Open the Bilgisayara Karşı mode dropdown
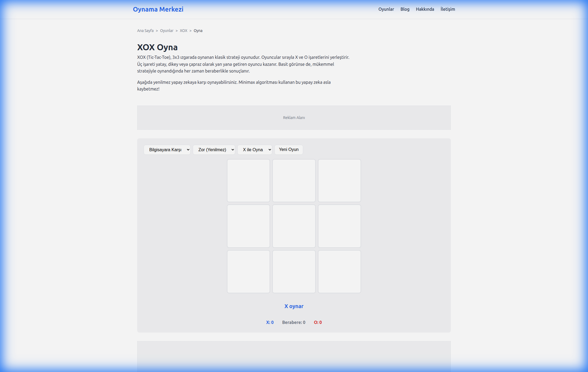Image resolution: width=588 pixels, height=372 pixels. point(167,150)
